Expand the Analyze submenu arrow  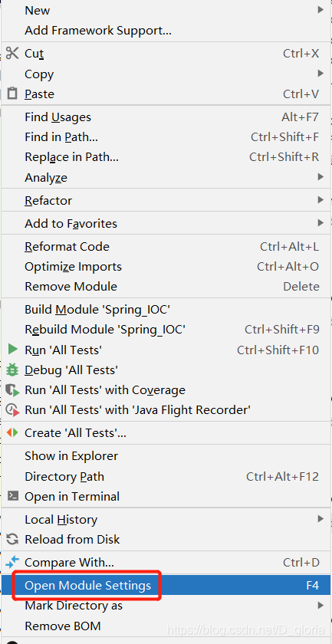point(320,177)
